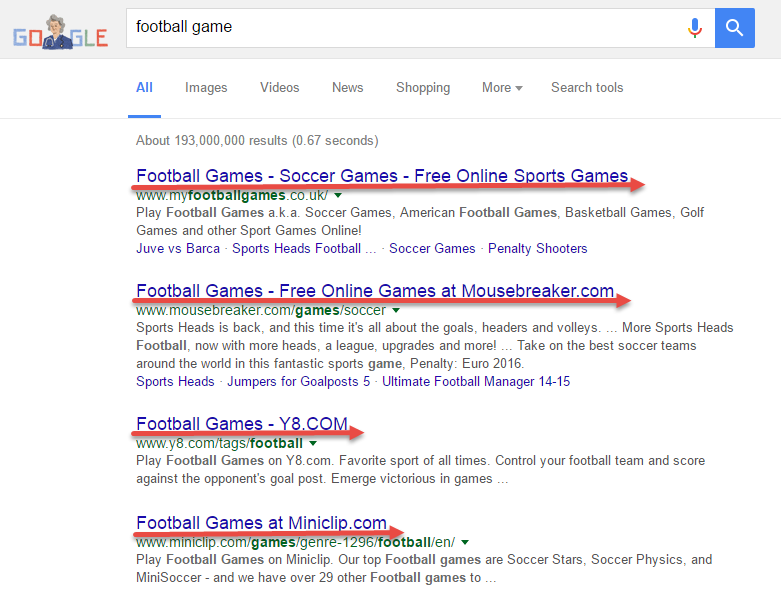The height and width of the screenshot is (598, 781).
Task: Click the www.y8.com/tags/football URL text
Action: [x=219, y=443]
